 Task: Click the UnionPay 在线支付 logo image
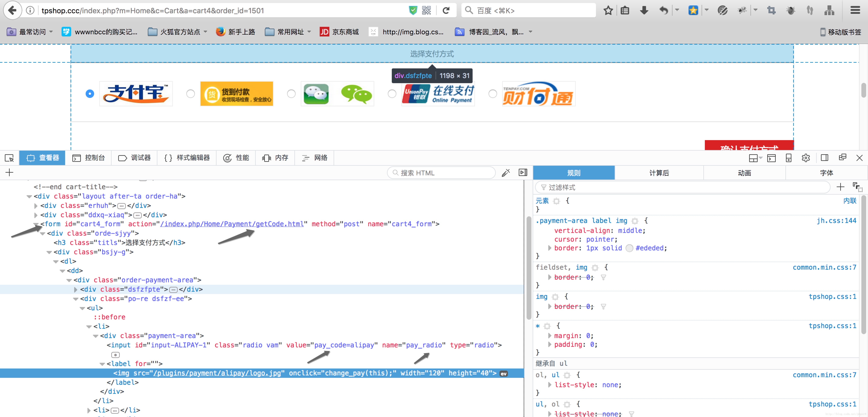tap(438, 94)
